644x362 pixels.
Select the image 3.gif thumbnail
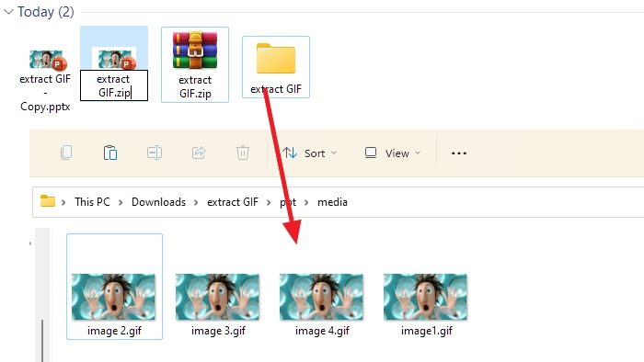pyautogui.click(x=217, y=297)
